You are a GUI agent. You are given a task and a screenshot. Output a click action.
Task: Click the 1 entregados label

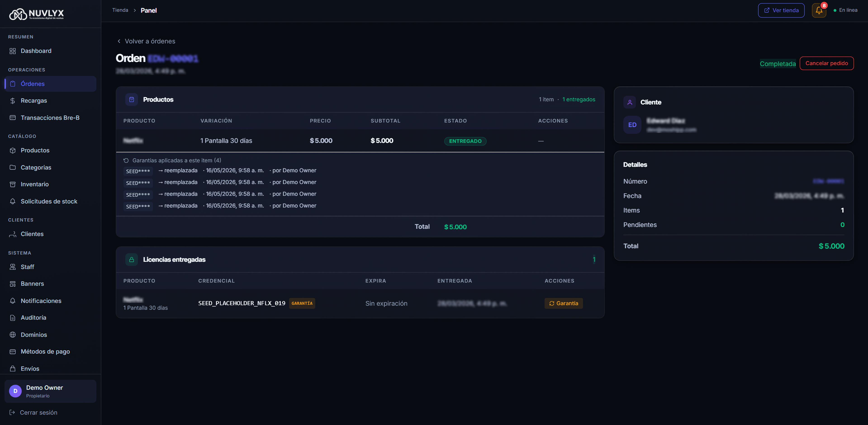click(x=579, y=99)
